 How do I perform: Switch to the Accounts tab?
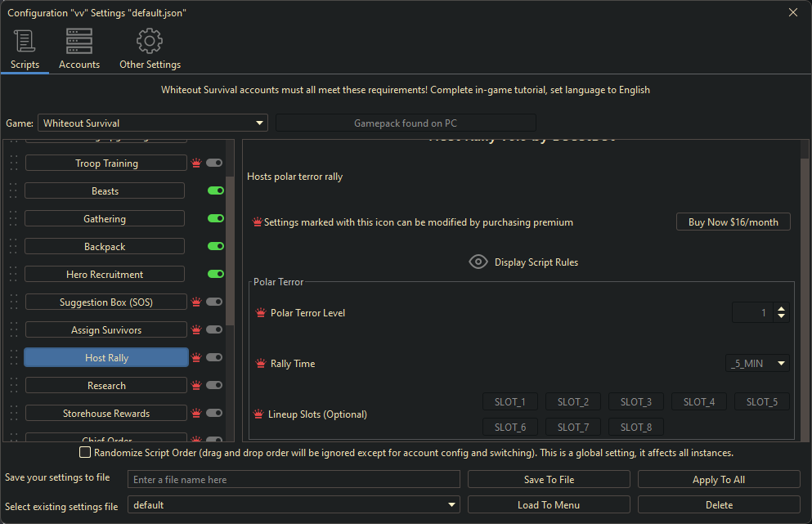[79, 49]
